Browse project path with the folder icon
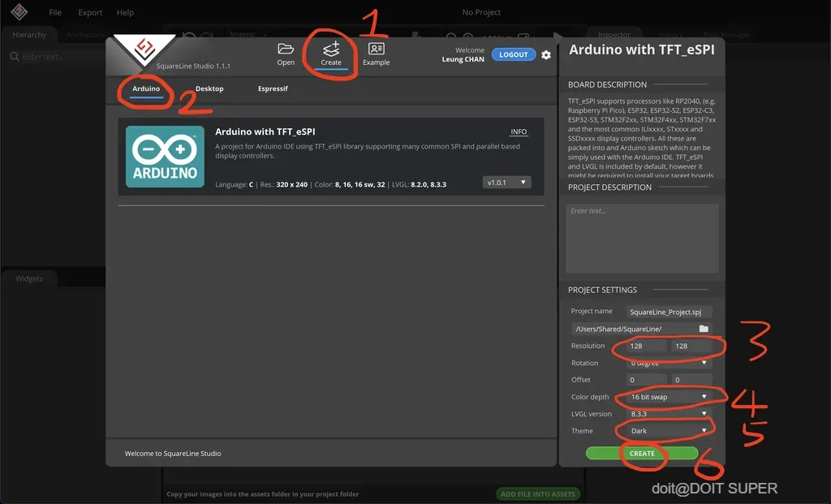Viewport: 831px width, 504px height. click(x=704, y=329)
